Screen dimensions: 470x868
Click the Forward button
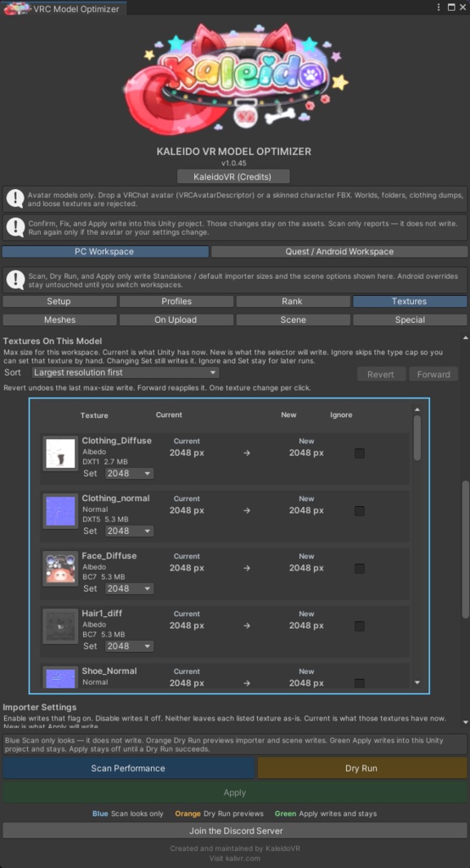point(434,374)
